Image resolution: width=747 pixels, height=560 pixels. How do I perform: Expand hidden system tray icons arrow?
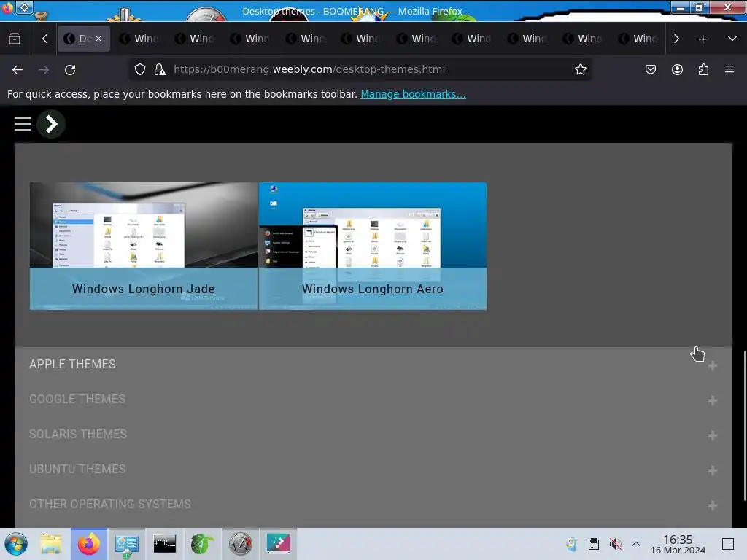point(636,544)
